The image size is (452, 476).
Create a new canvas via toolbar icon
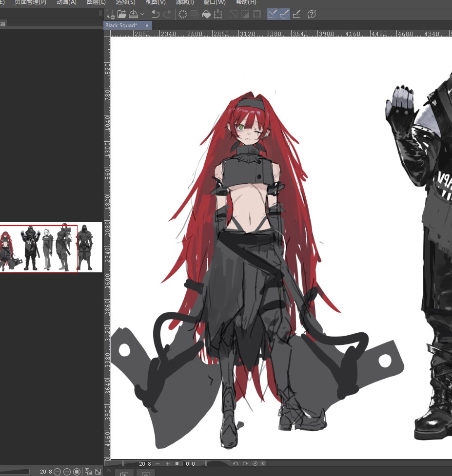click(x=111, y=15)
